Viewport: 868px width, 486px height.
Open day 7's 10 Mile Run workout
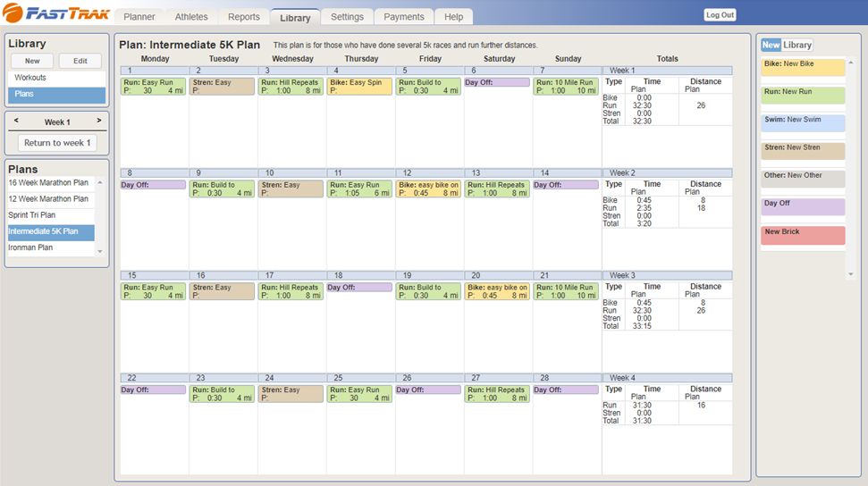(566, 87)
